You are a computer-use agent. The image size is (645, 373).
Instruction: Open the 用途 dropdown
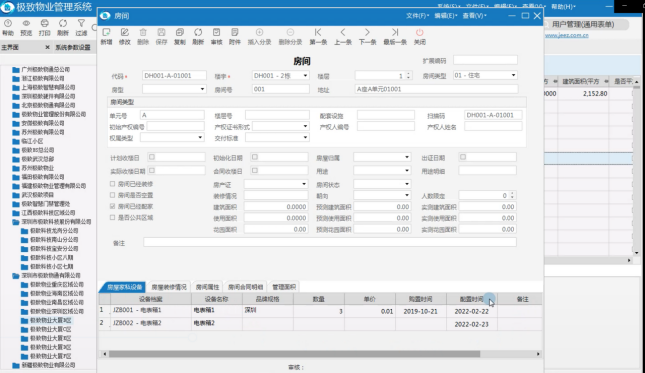(x=407, y=170)
